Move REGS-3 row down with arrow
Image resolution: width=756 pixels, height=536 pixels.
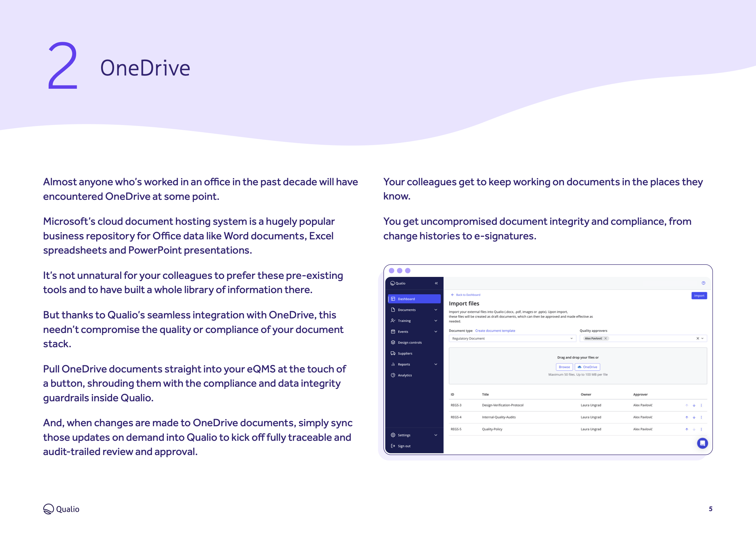694,405
